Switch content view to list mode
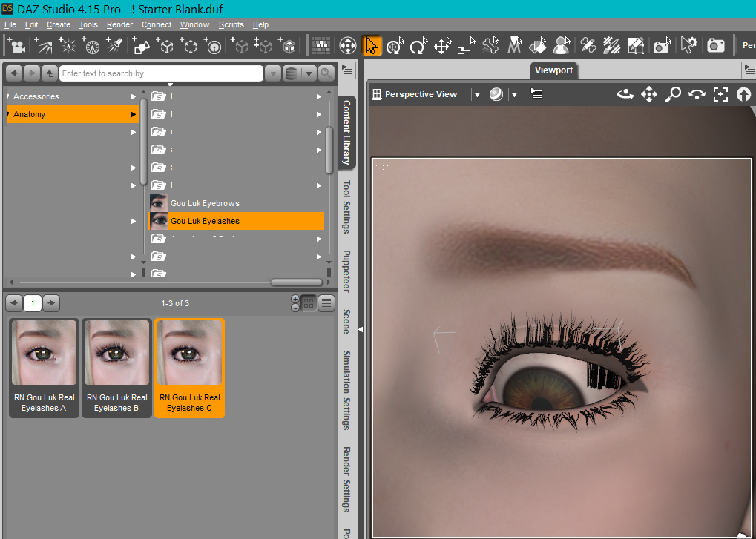This screenshot has width=756, height=539. point(326,303)
